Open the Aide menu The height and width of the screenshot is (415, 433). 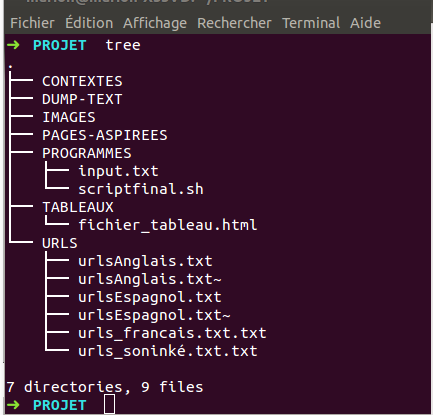(365, 23)
